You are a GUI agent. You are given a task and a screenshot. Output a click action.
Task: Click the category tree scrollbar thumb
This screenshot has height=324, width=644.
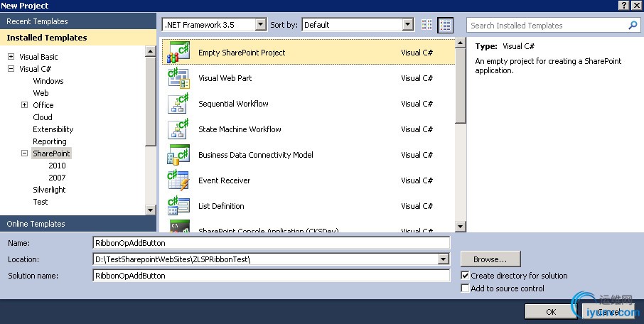tap(151, 102)
